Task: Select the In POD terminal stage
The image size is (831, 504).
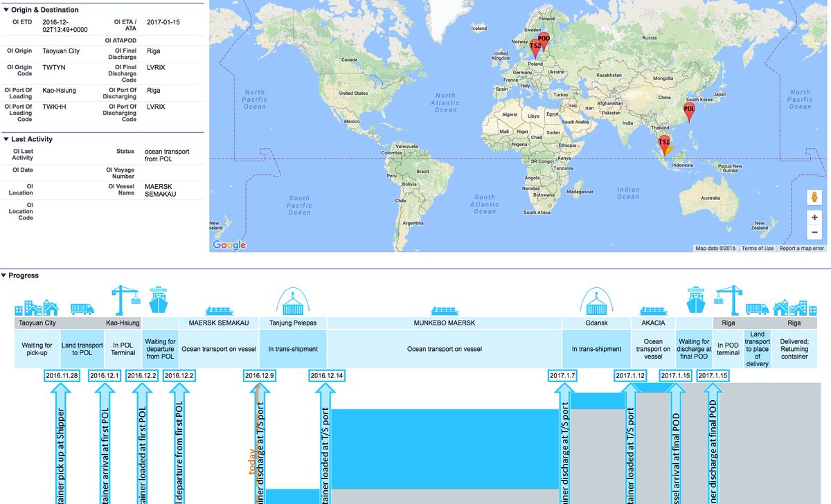Action: (x=729, y=348)
